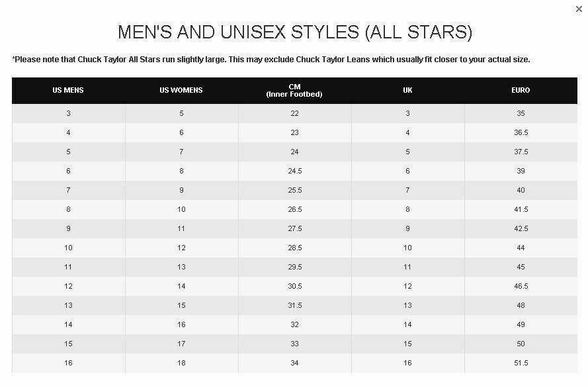Select UK size 13 cell

tap(407, 305)
